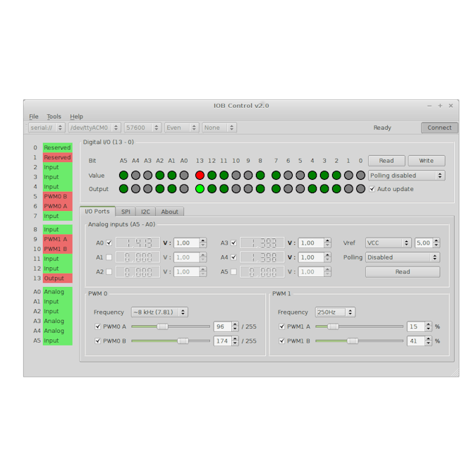Select the I/O Ports tab
476x476 pixels.
click(97, 212)
